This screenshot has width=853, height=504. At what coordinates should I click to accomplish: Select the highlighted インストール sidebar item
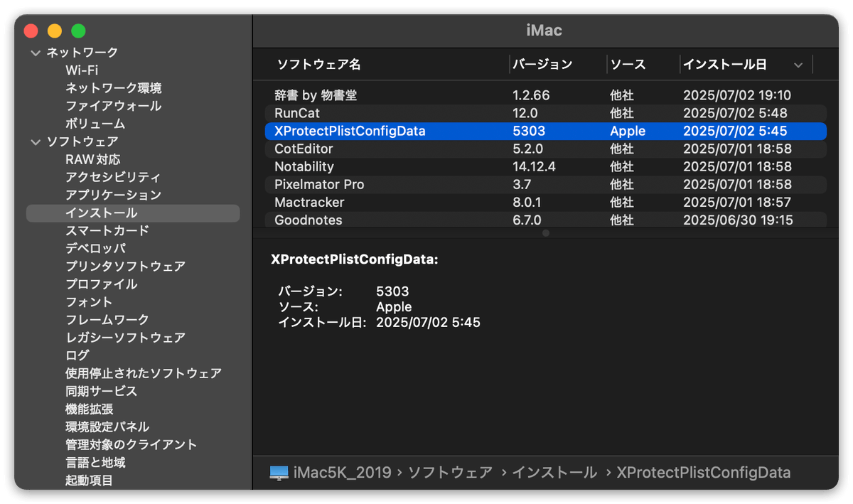click(x=133, y=213)
